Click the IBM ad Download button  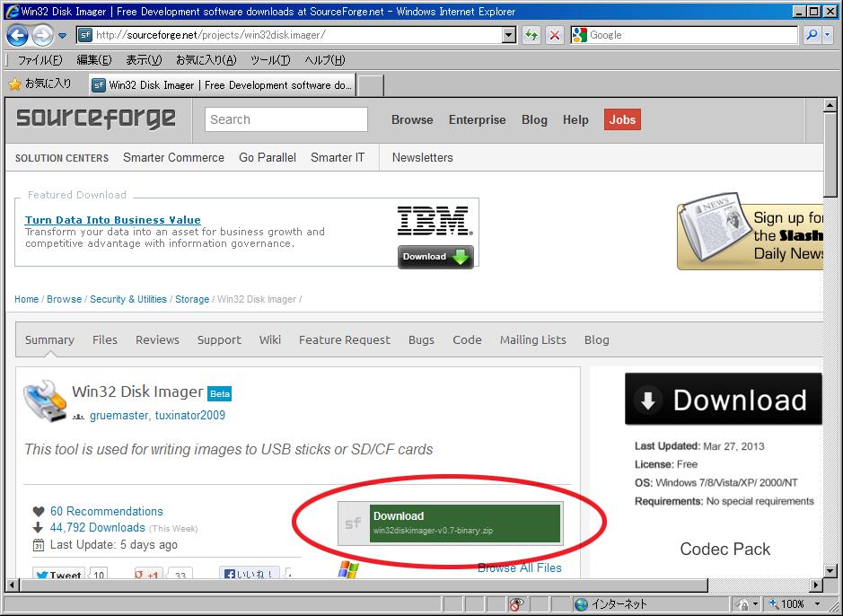(435, 257)
